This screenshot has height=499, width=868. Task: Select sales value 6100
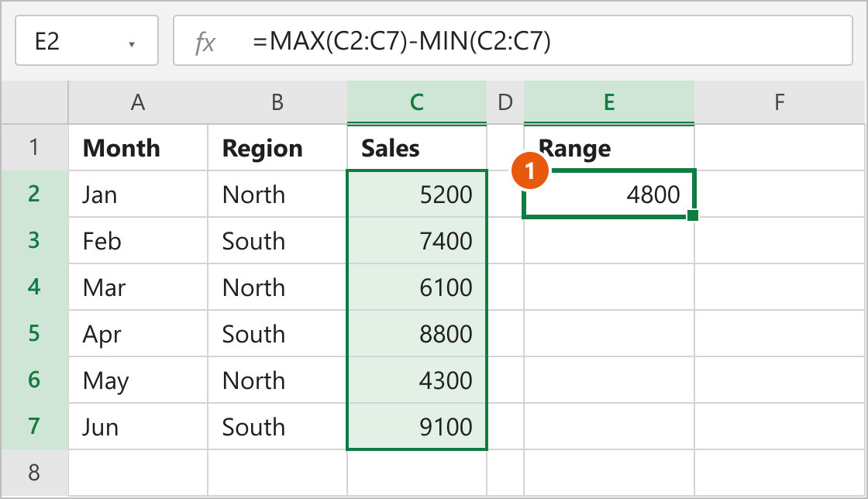417,287
